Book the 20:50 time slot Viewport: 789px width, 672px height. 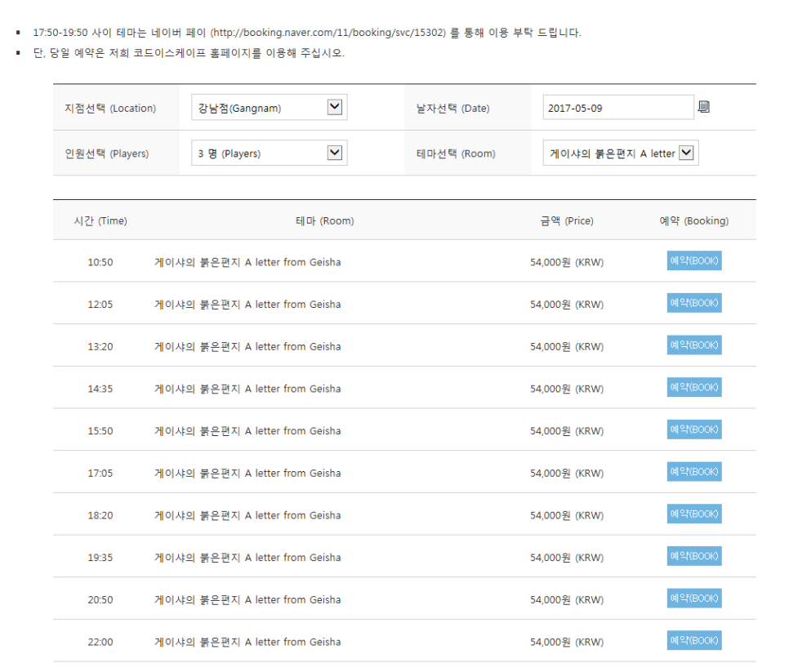tap(694, 599)
